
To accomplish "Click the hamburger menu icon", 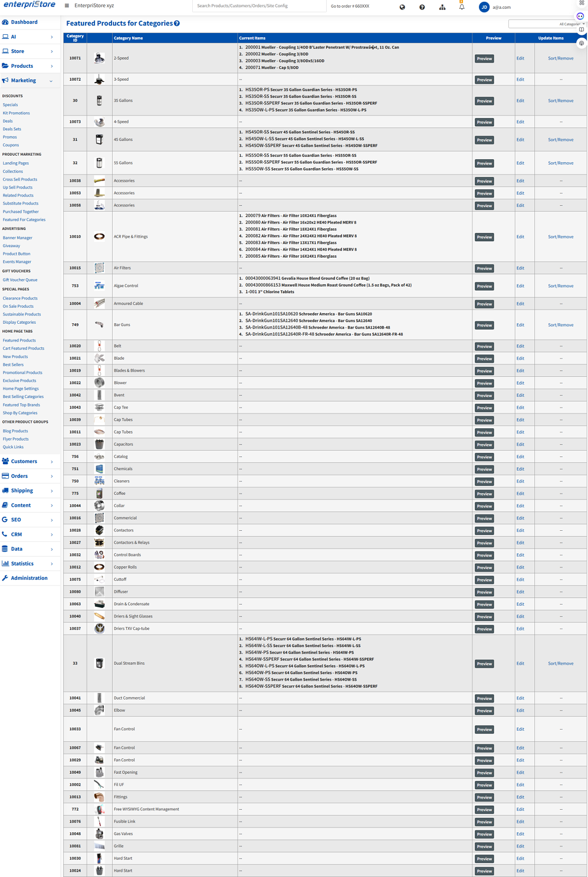I will [67, 6].
